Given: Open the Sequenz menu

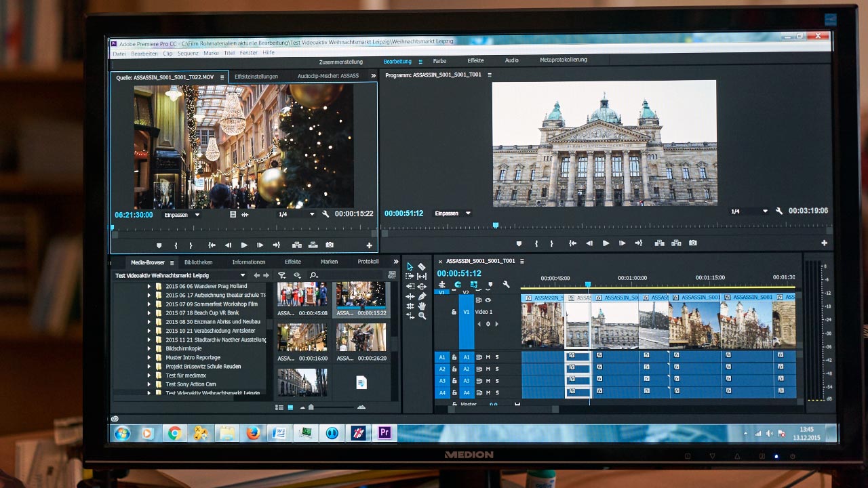Looking at the screenshot, I should pos(188,53).
